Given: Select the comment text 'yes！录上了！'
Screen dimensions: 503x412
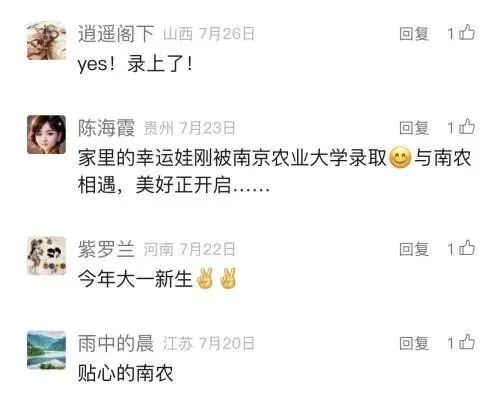Looking at the screenshot, I should point(135,64).
